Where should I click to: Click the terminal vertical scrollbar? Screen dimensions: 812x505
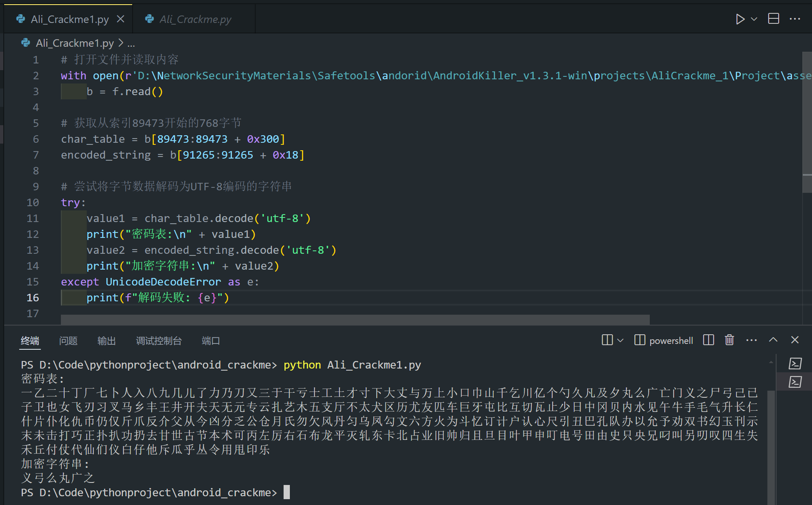771,447
